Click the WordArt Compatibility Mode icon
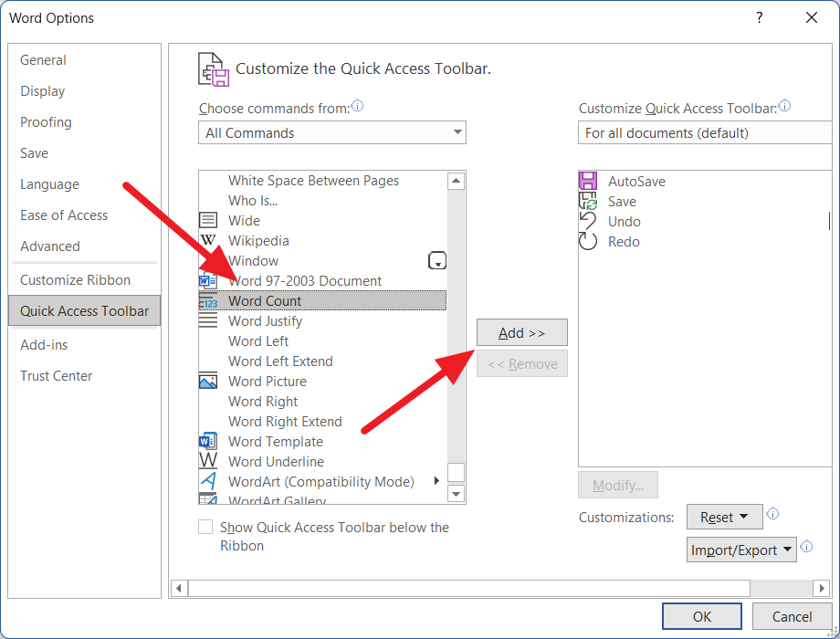The width and height of the screenshot is (840, 639). point(208,481)
